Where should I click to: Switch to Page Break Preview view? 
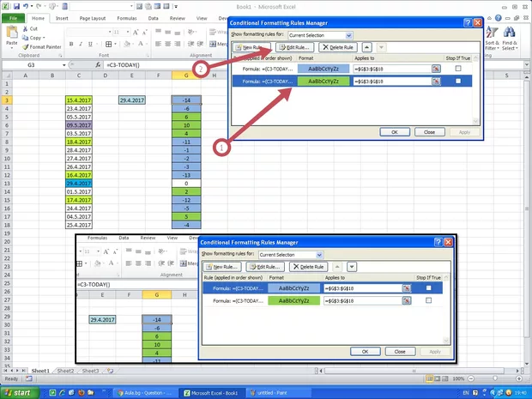[x=444, y=378]
